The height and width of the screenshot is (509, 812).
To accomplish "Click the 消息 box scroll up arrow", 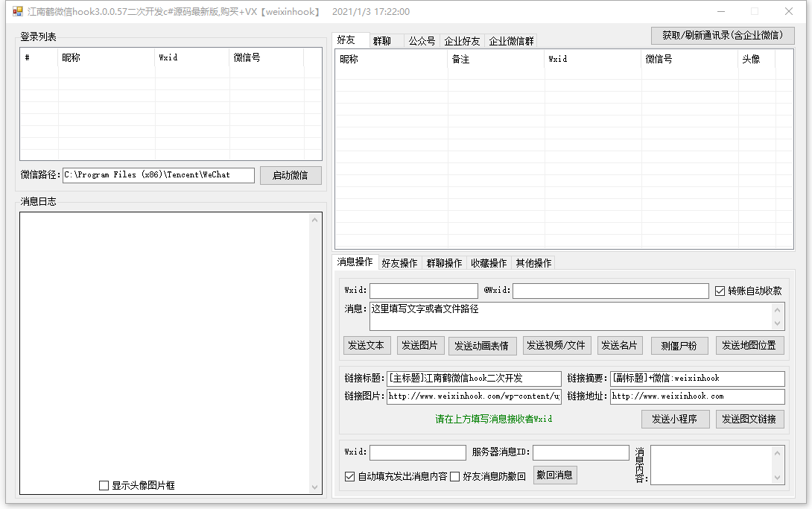I will click(777, 309).
